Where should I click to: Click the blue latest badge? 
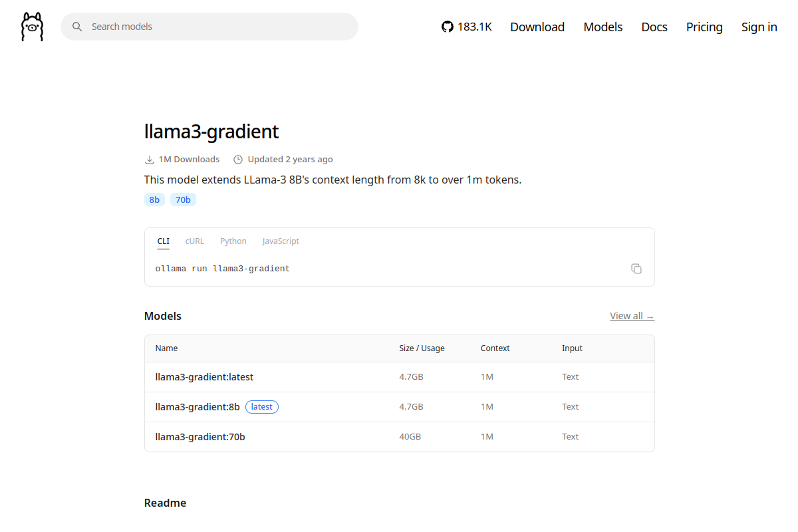pos(262,407)
